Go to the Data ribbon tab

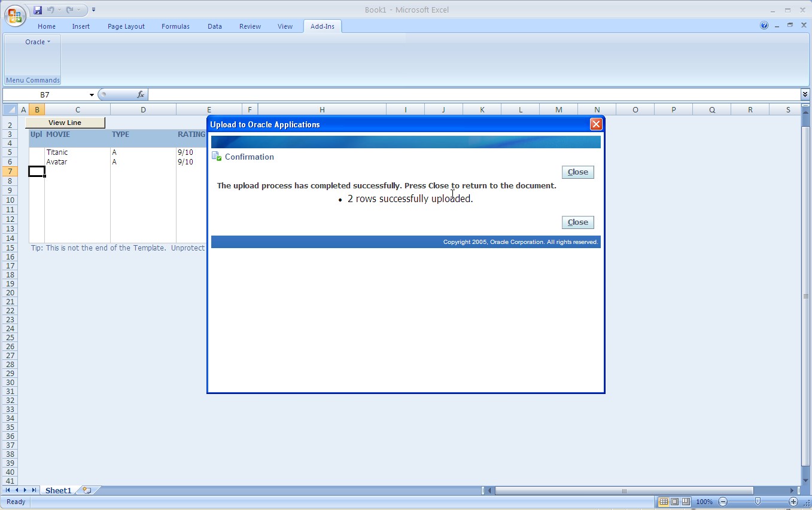click(215, 26)
